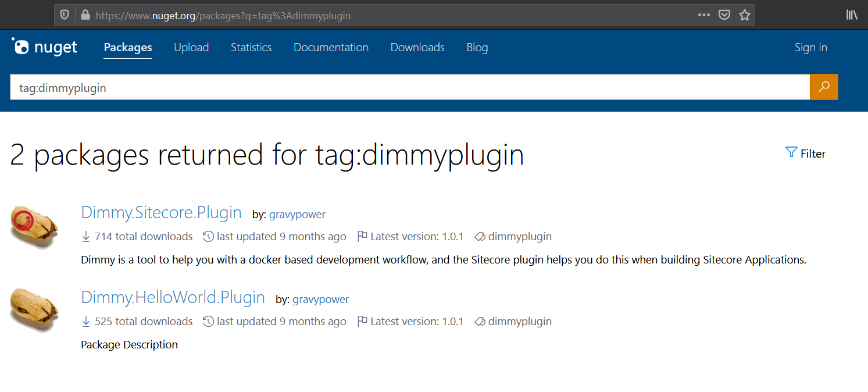The image size is (868, 392).
Task: Open the Filter funnel icon
Action: pos(791,153)
